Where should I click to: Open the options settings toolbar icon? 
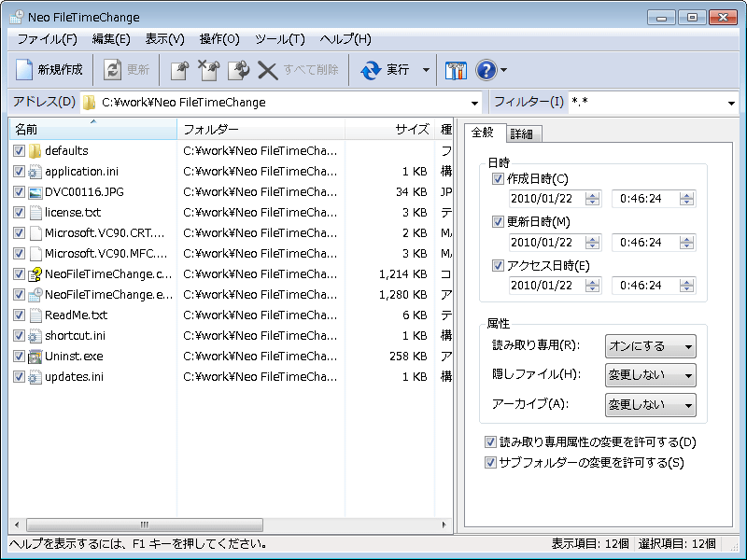tap(456, 71)
